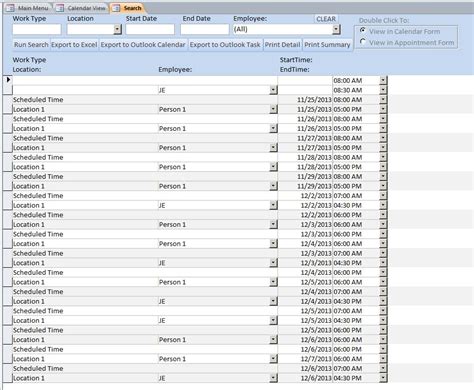
Task: Click JE employee in the blank top record
Action: [162, 90]
